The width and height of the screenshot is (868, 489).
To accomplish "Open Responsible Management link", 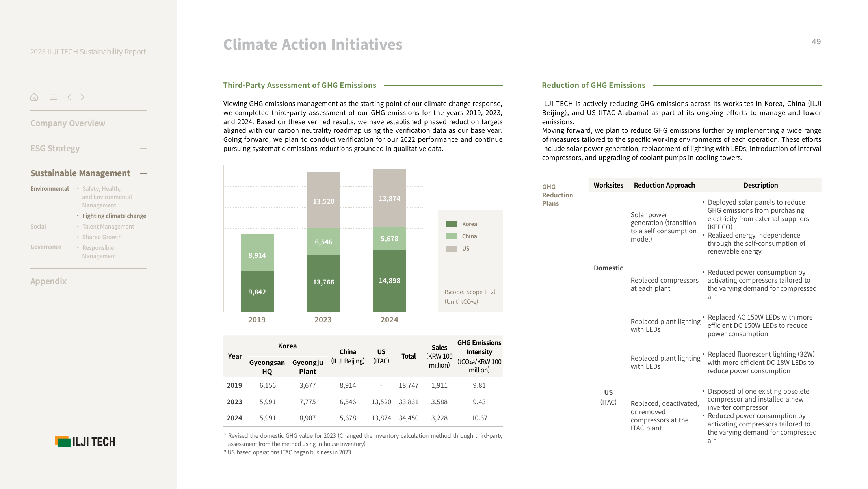I will click(x=99, y=252).
